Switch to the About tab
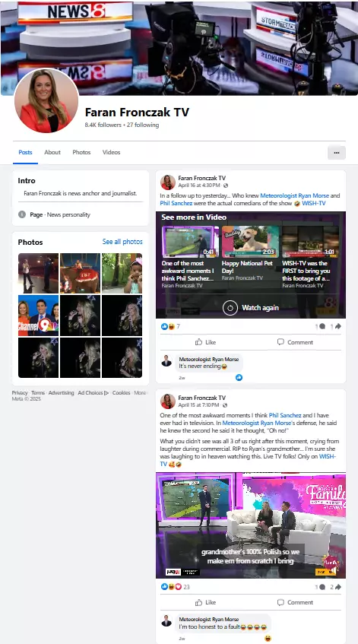The image size is (358, 644). (52, 152)
